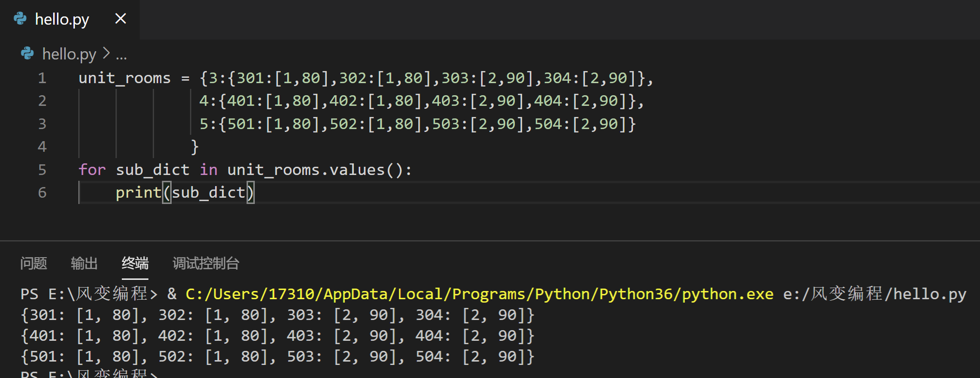Image resolution: width=980 pixels, height=378 pixels.
Task: Click the print function on line 6
Action: click(138, 192)
